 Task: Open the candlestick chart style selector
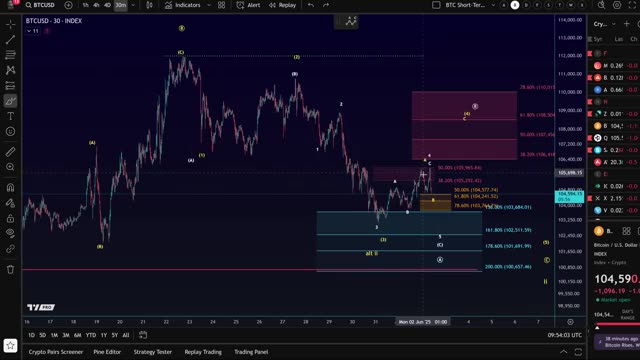point(149,5)
